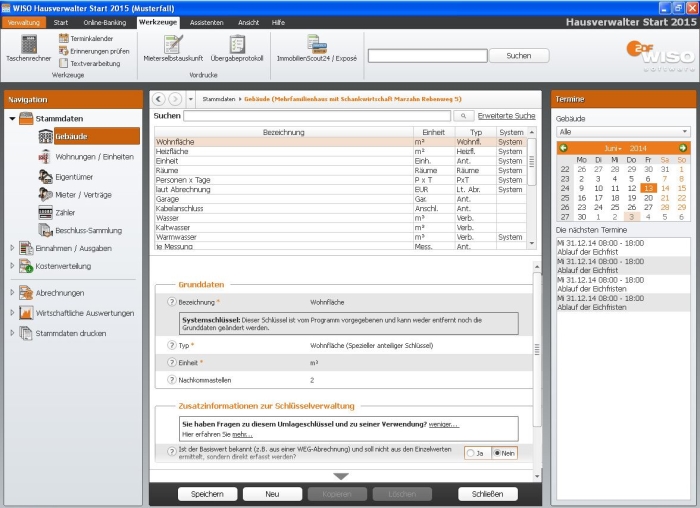Go to next month in calendar
The height and width of the screenshot is (508, 700).
683,148
